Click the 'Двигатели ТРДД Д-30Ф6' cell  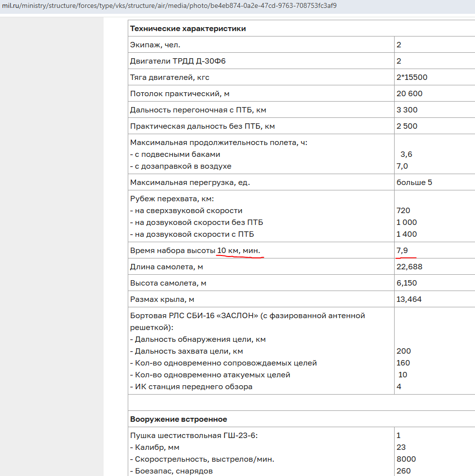178,61
